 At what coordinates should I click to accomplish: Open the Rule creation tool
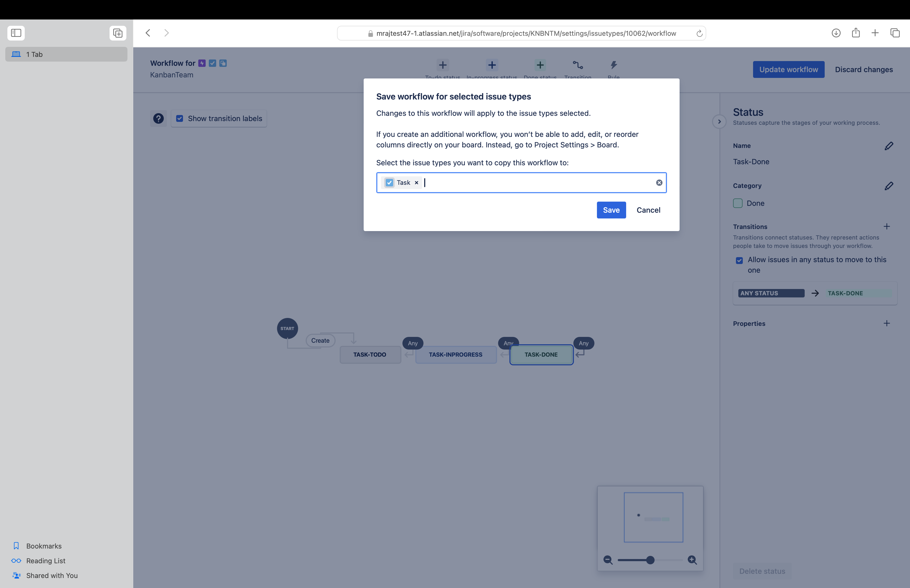click(x=614, y=65)
